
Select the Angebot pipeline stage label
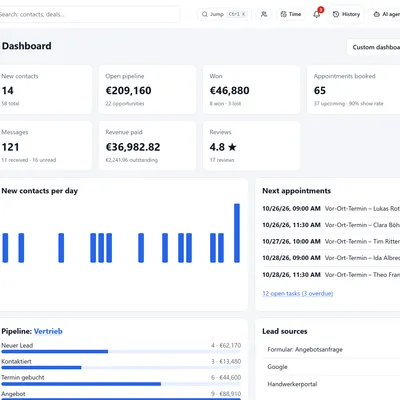click(x=13, y=394)
